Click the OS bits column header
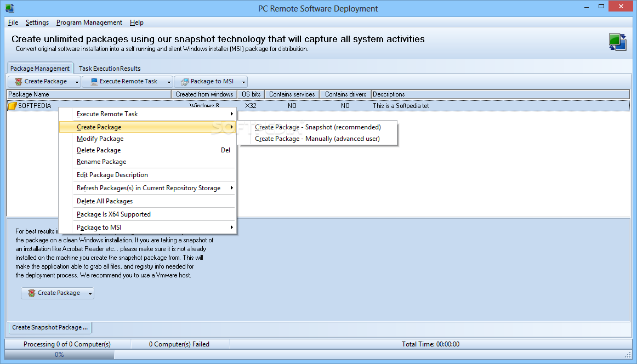 tap(251, 94)
